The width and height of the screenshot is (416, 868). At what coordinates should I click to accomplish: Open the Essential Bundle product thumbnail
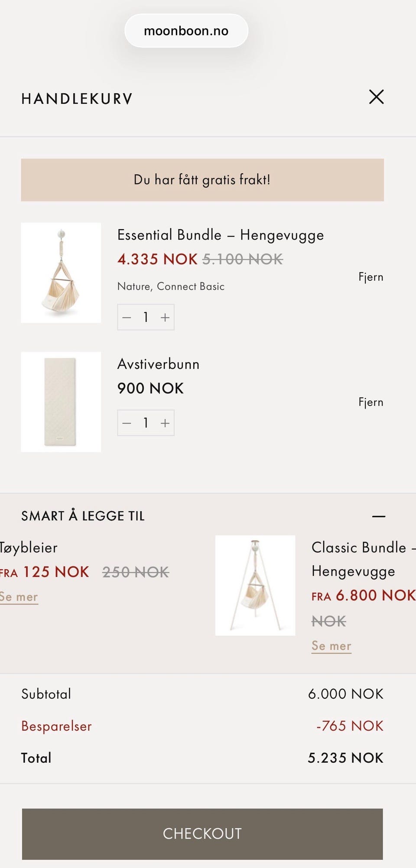61,273
